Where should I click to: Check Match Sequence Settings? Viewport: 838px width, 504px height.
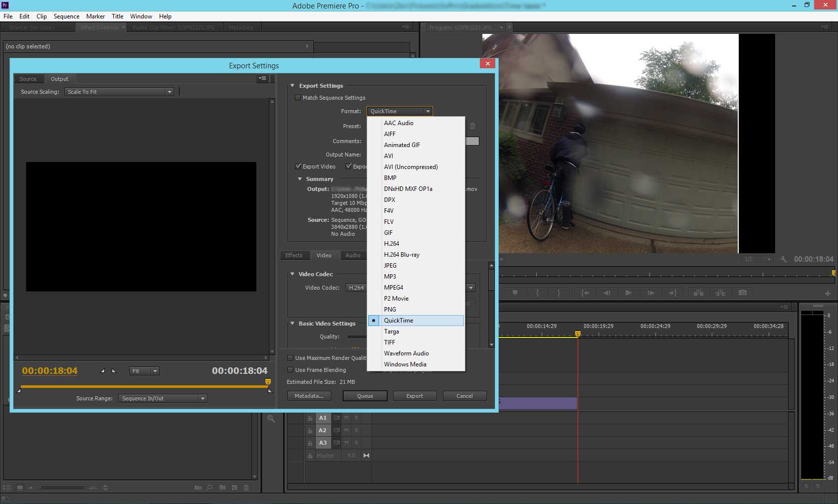point(298,98)
